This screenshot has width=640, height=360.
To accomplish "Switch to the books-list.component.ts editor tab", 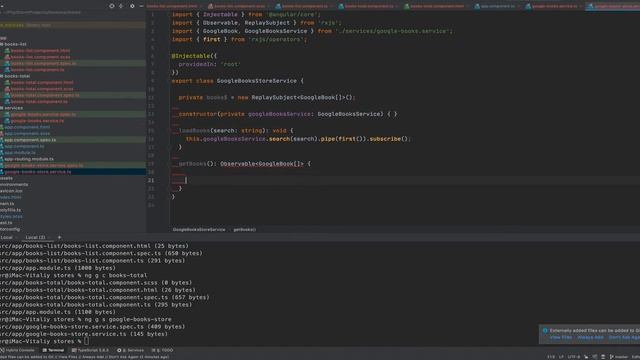I will click(x=304, y=6).
